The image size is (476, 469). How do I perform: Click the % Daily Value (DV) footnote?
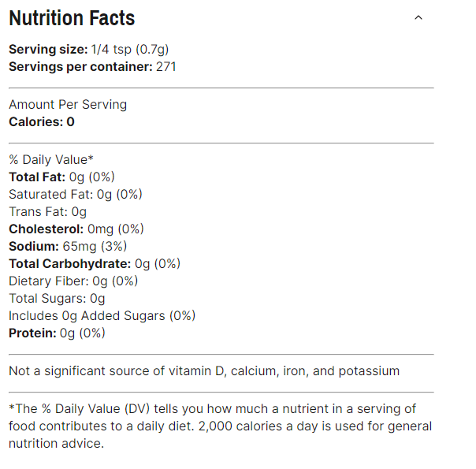tap(212, 409)
